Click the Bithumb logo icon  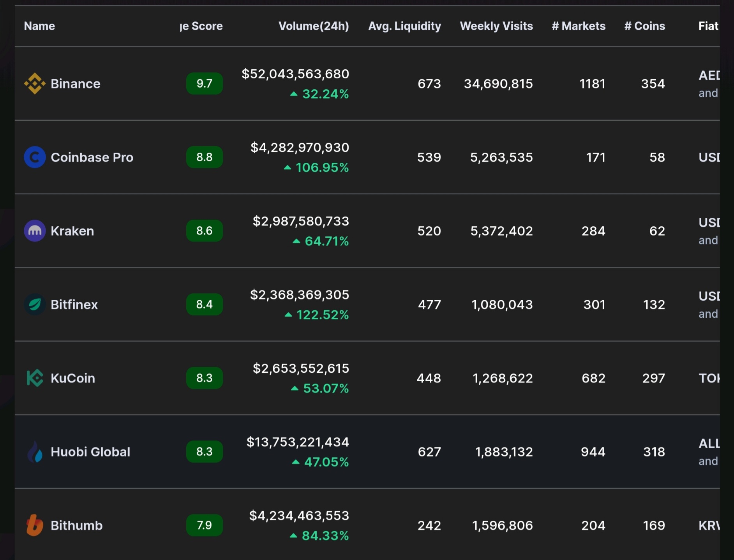[35, 525]
